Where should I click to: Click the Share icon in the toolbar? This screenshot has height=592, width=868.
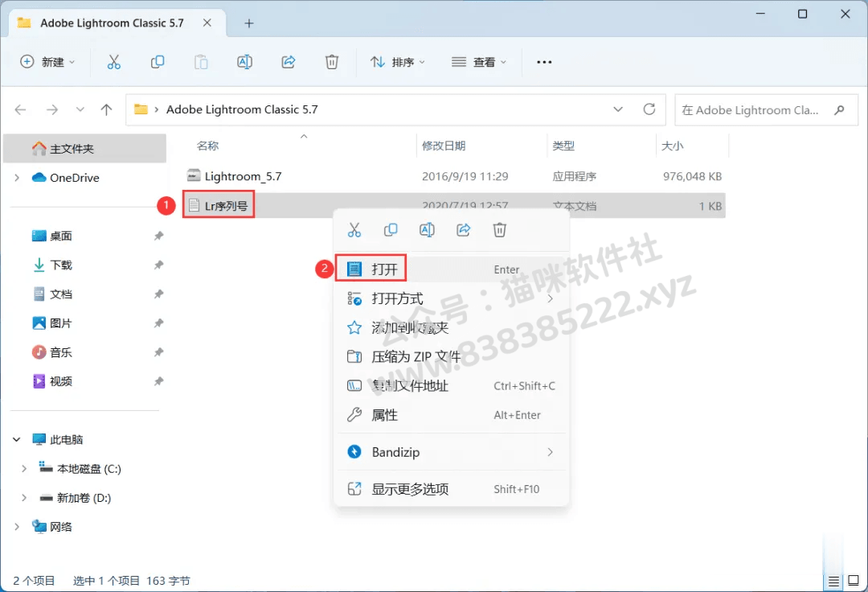[x=289, y=62]
